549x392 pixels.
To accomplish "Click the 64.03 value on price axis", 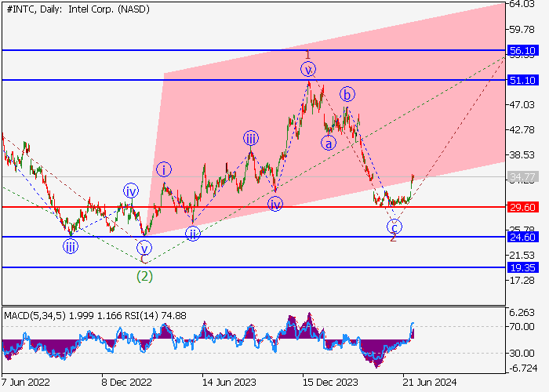I will click(x=522, y=4).
